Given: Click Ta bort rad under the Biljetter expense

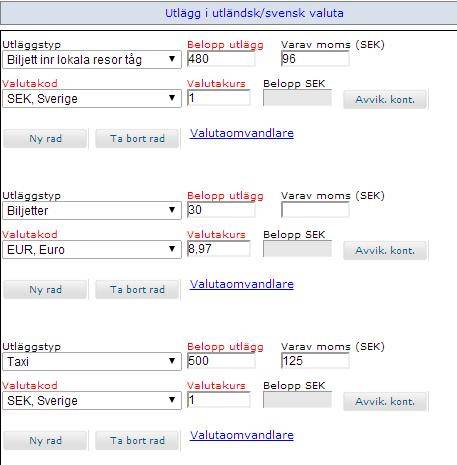Looking at the screenshot, I should click(137, 290).
